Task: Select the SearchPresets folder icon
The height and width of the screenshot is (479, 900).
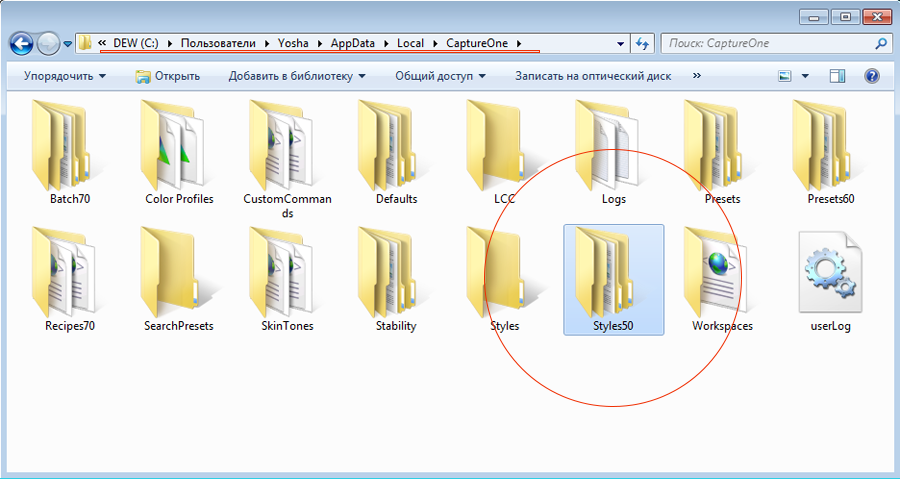Action: (x=171, y=272)
